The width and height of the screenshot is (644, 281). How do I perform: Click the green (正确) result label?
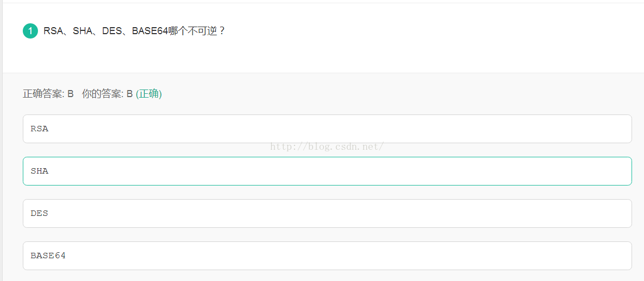(149, 94)
